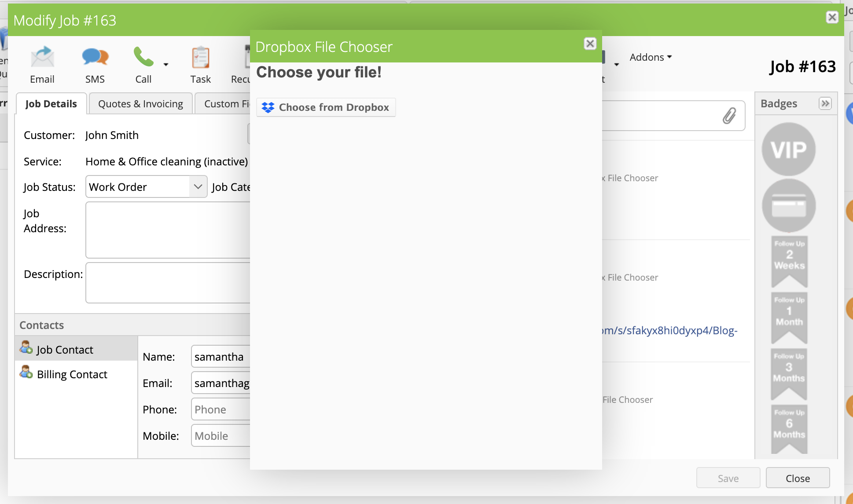Collapse the Badges panel with double-arrow
The image size is (853, 504).
tap(825, 103)
